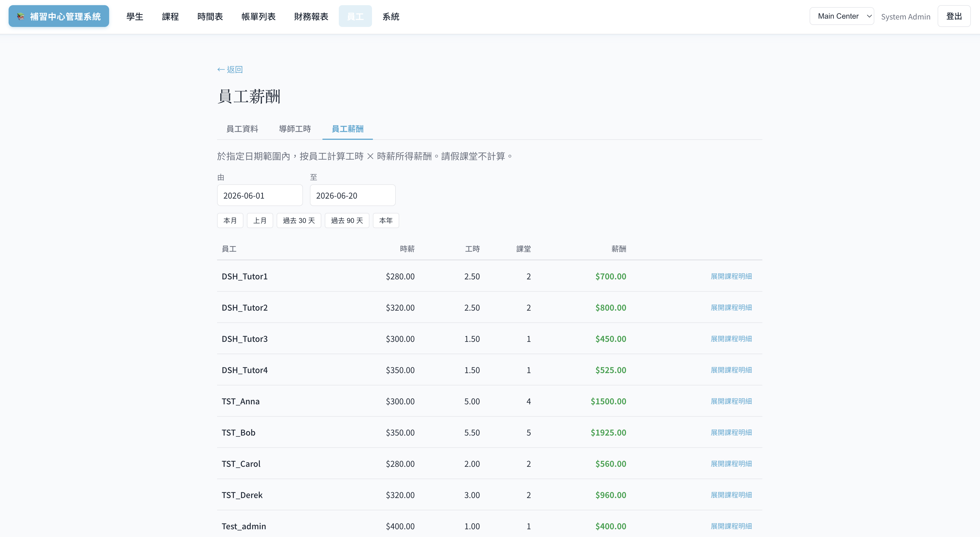Expand course details for TST_Derek
This screenshot has height=537, width=980.
click(731, 495)
